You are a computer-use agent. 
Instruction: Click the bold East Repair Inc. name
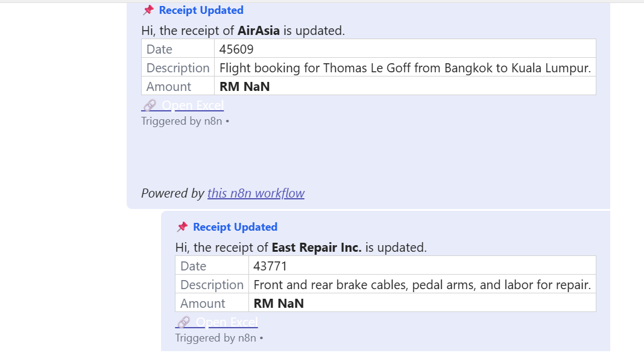coord(317,248)
